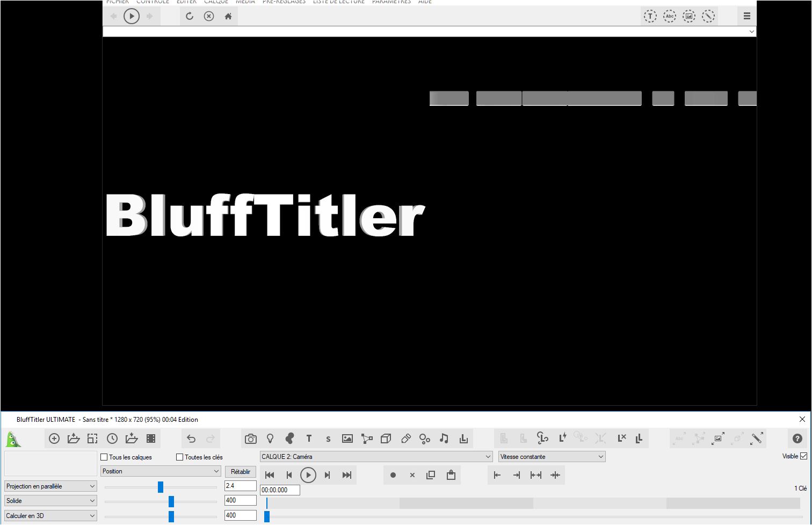812x525 pixels.
Task: Click the home icon in the top toolbar
Action: [x=228, y=16]
